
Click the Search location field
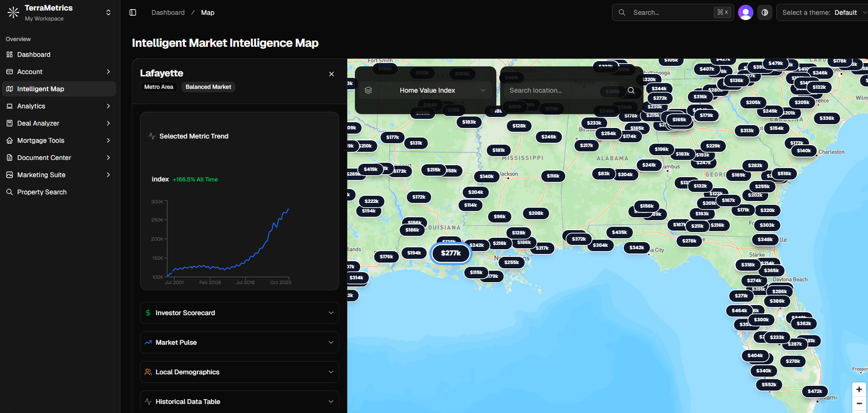coord(564,90)
